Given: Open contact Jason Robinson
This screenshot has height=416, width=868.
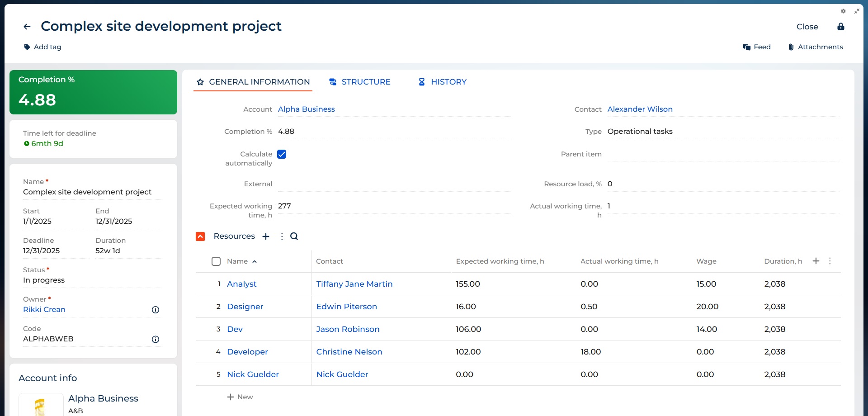Looking at the screenshot, I should pos(348,329).
